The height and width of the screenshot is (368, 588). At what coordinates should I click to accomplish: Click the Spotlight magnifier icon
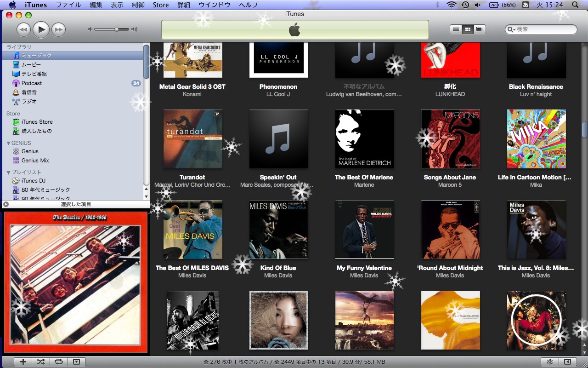(x=575, y=5)
